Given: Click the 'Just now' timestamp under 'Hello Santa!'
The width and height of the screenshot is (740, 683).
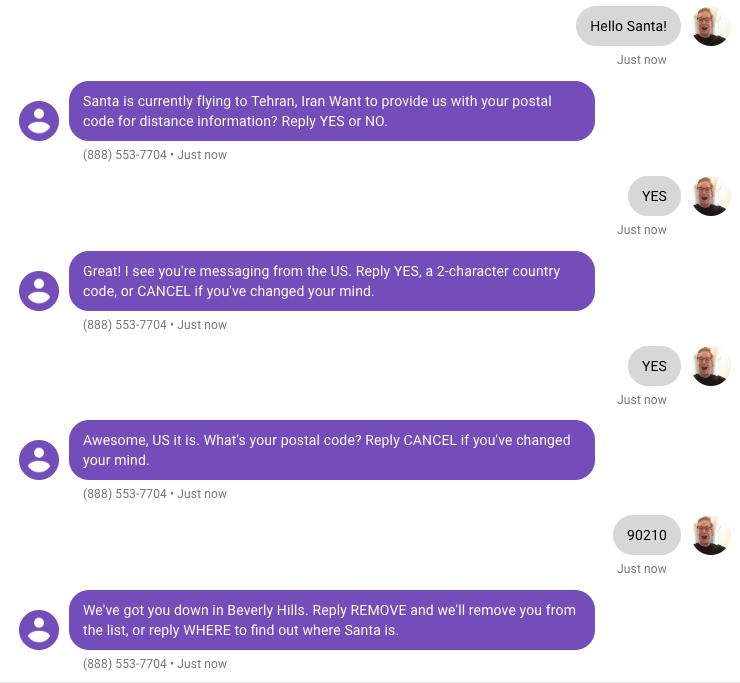Looking at the screenshot, I should click(x=641, y=60).
